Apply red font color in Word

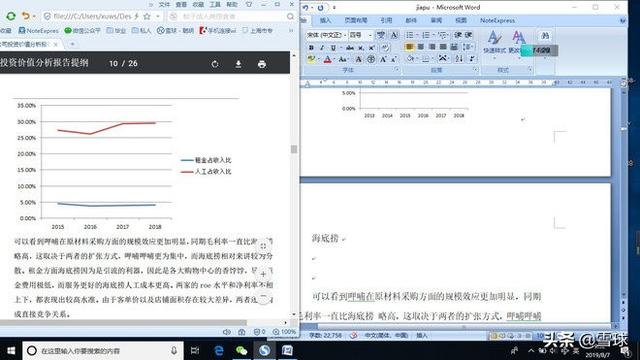pyautogui.click(x=327, y=60)
